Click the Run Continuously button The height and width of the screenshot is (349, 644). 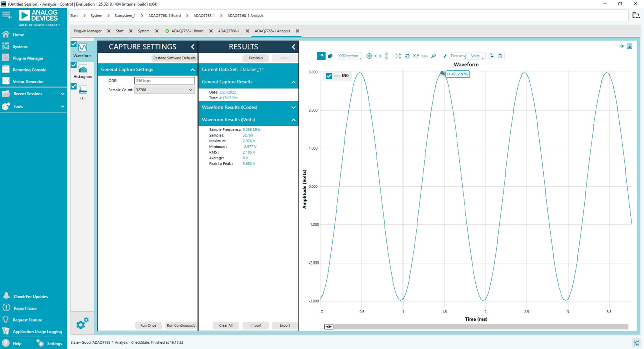pos(181,325)
